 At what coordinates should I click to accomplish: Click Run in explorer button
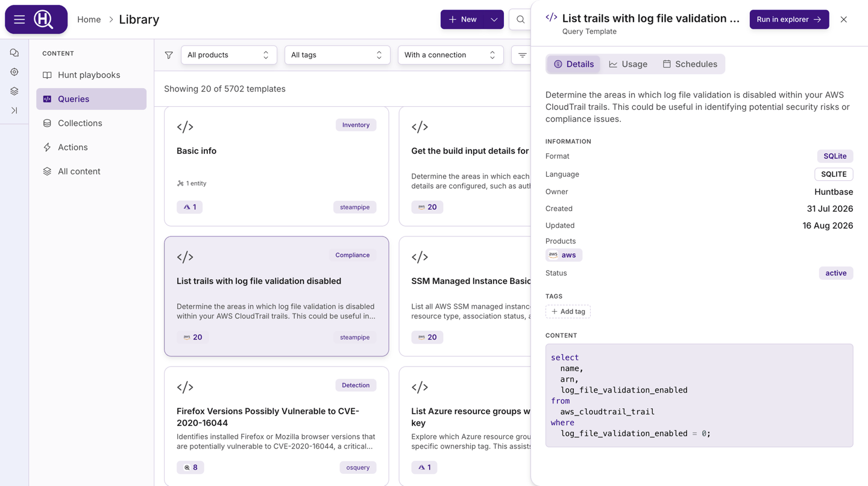click(x=789, y=19)
